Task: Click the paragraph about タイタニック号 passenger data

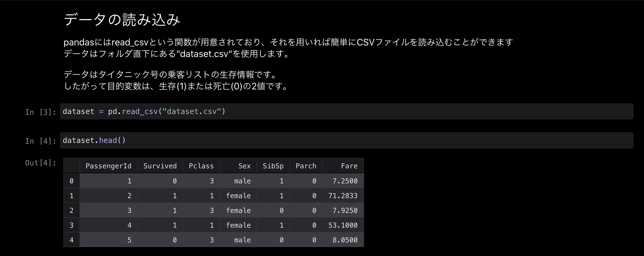Action: (177, 80)
